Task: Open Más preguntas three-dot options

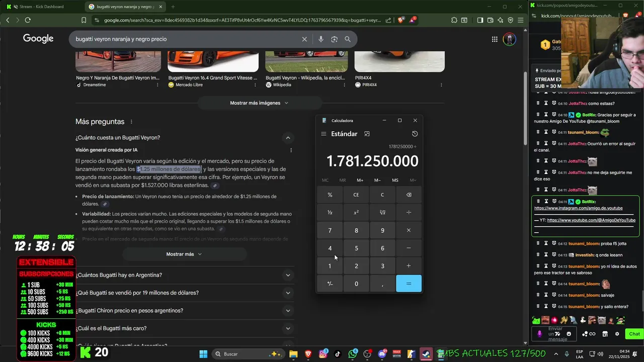Action: [131, 122]
